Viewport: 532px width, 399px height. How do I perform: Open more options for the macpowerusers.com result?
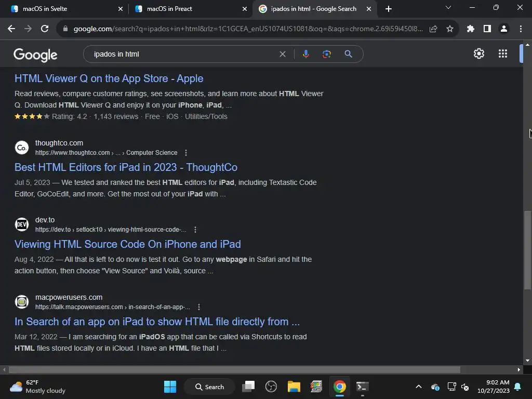pos(199,307)
